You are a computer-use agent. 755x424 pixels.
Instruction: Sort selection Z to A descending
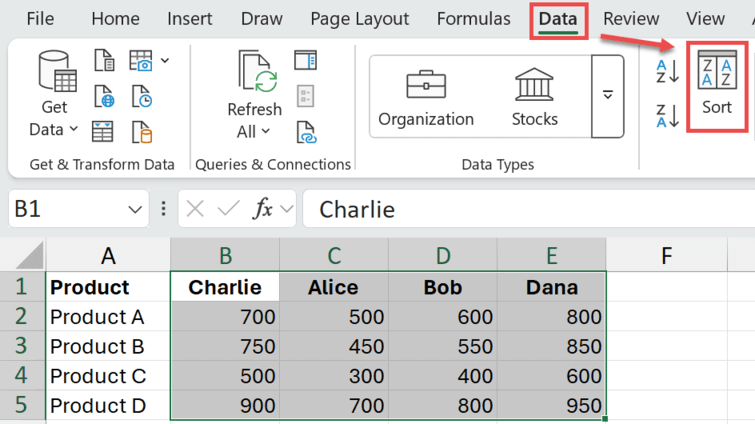pyautogui.click(x=667, y=116)
